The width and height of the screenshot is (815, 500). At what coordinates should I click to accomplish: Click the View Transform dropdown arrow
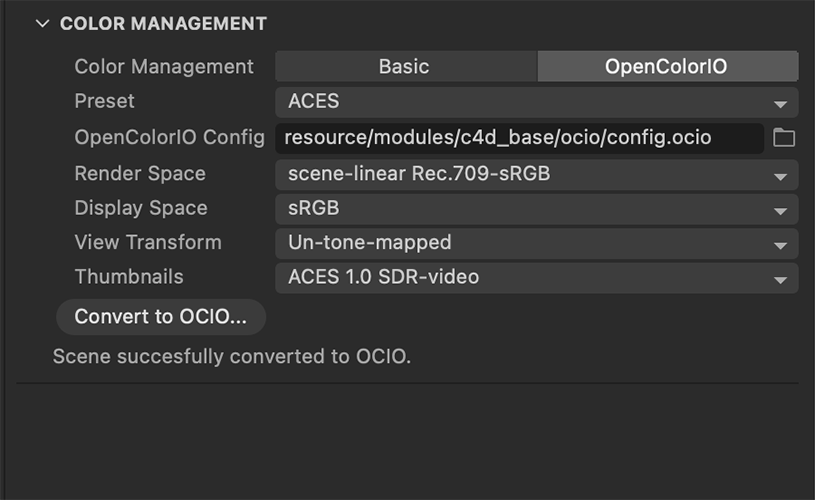click(x=780, y=246)
